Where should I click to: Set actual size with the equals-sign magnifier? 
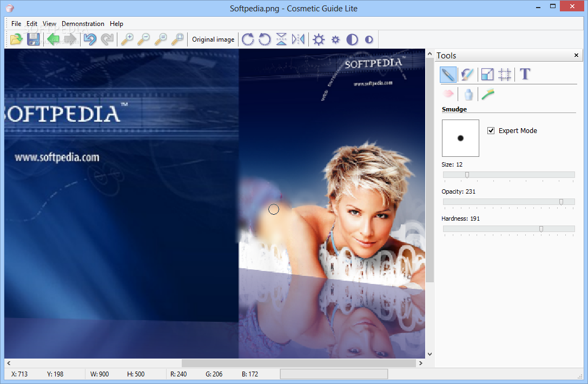161,39
